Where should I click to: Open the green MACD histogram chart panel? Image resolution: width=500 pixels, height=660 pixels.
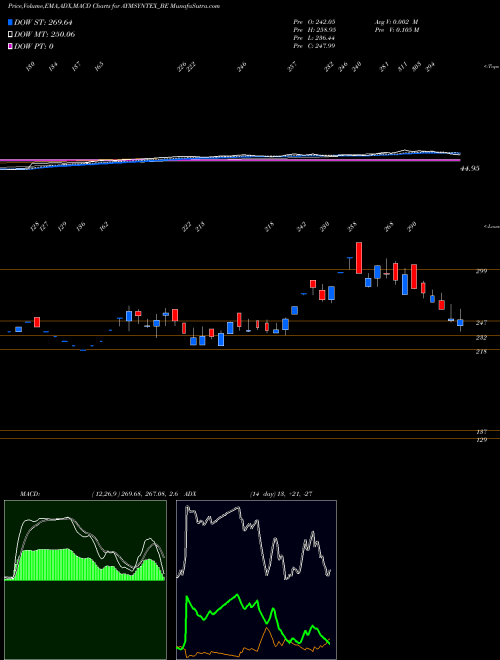(x=85, y=580)
